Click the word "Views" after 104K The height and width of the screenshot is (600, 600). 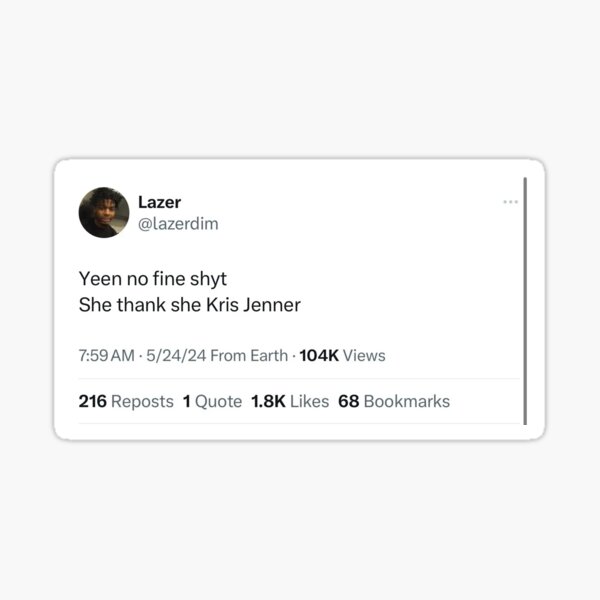click(x=365, y=355)
